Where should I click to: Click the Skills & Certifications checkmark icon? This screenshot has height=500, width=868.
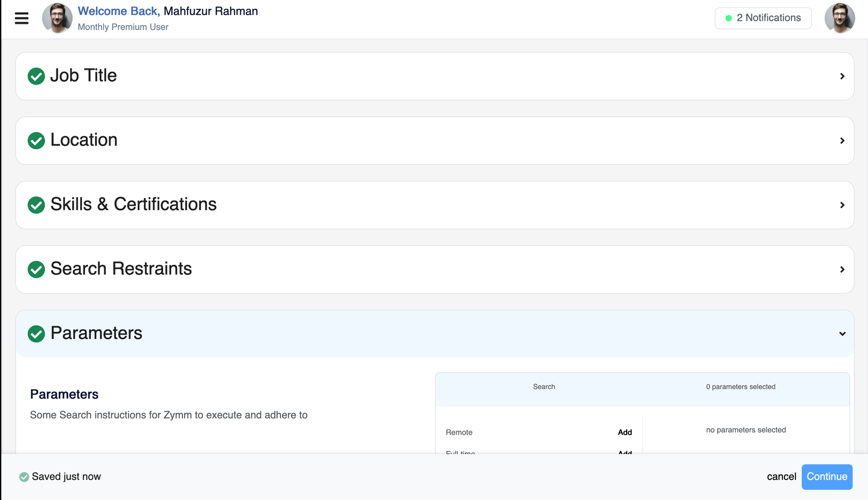[x=36, y=205]
